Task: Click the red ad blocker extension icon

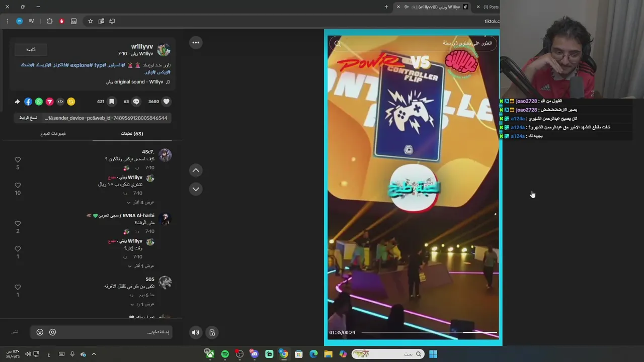Action: pos(61,21)
